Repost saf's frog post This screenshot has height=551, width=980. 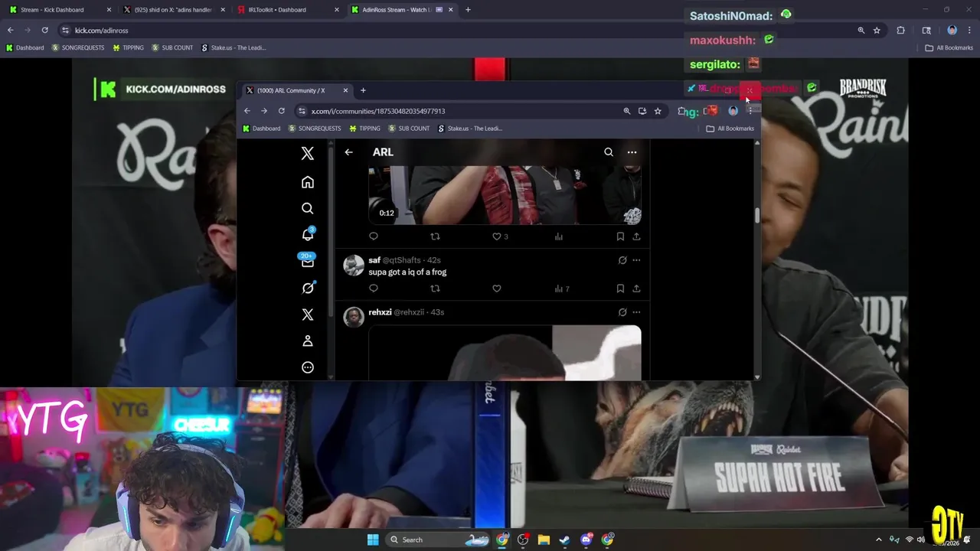pos(435,289)
